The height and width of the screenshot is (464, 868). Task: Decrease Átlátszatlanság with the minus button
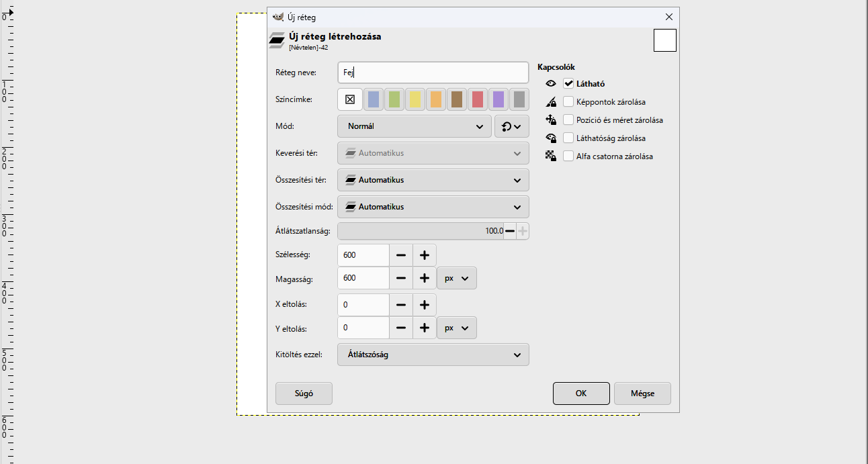click(x=510, y=231)
